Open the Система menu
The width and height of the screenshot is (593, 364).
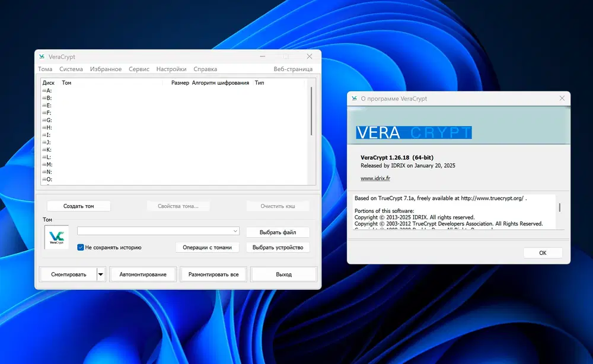click(71, 69)
